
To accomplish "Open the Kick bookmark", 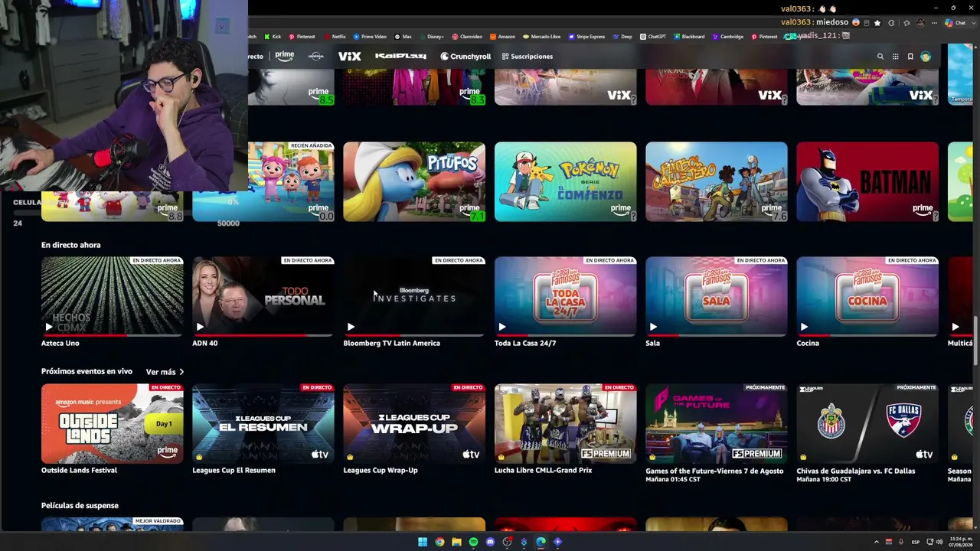I will coord(272,36).
